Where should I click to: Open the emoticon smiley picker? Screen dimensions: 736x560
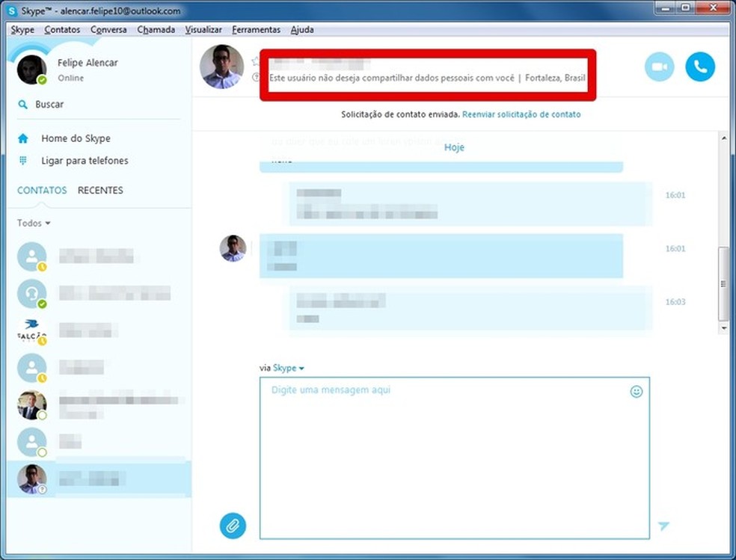[636, 391]
